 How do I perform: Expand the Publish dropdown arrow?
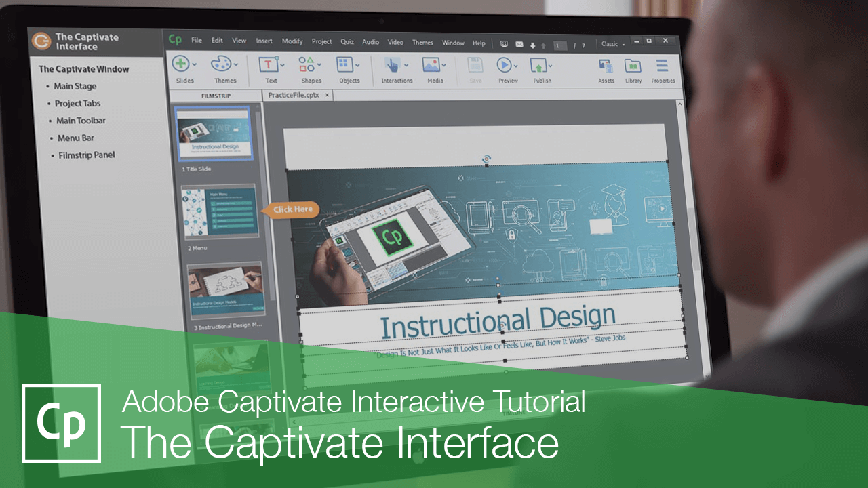coord(549,66)
